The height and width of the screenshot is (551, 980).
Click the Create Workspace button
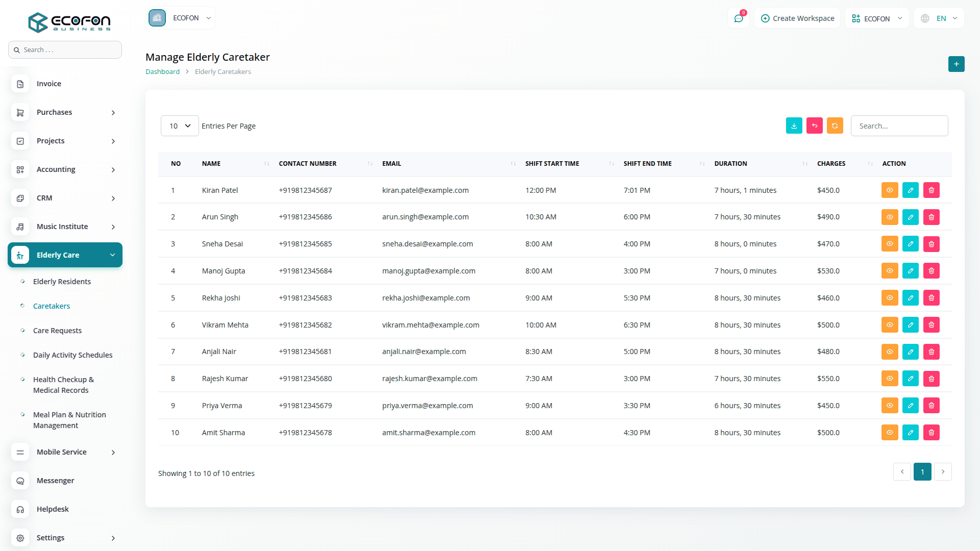[797, 18]
